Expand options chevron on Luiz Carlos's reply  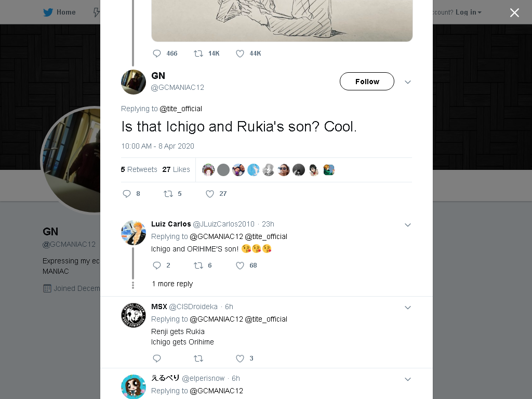(408, 224)
